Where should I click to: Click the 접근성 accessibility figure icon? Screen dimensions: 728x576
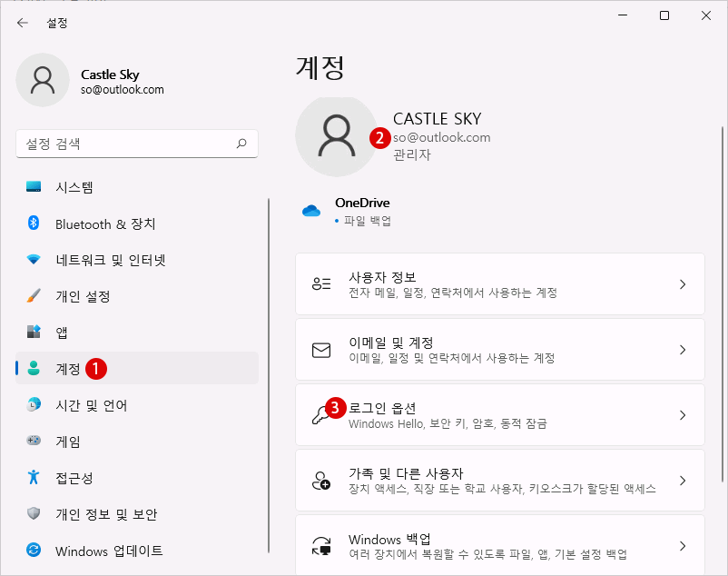coord(34,477)
